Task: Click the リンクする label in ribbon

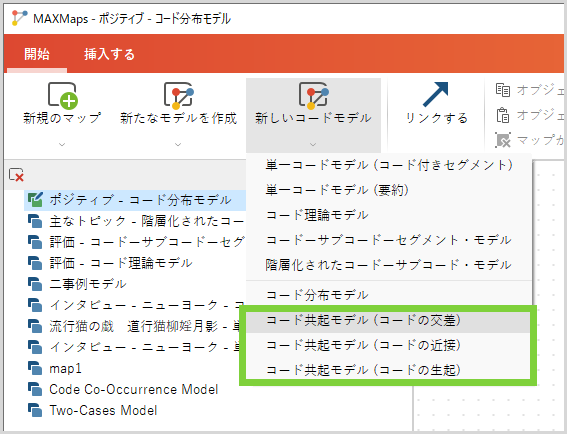Action: pyautogui.click(x=436, y=118)
